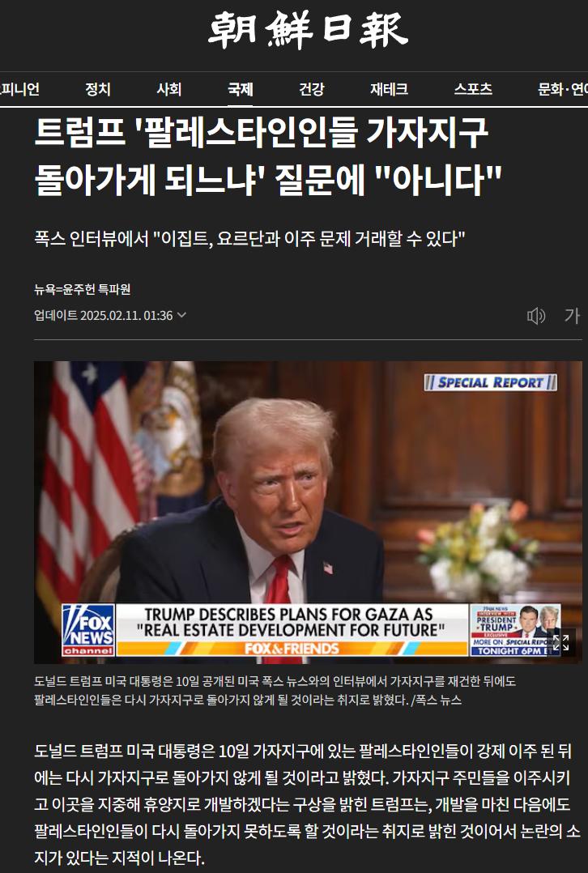
Task: Open the 재테크 section
Action: pos(390,89)
